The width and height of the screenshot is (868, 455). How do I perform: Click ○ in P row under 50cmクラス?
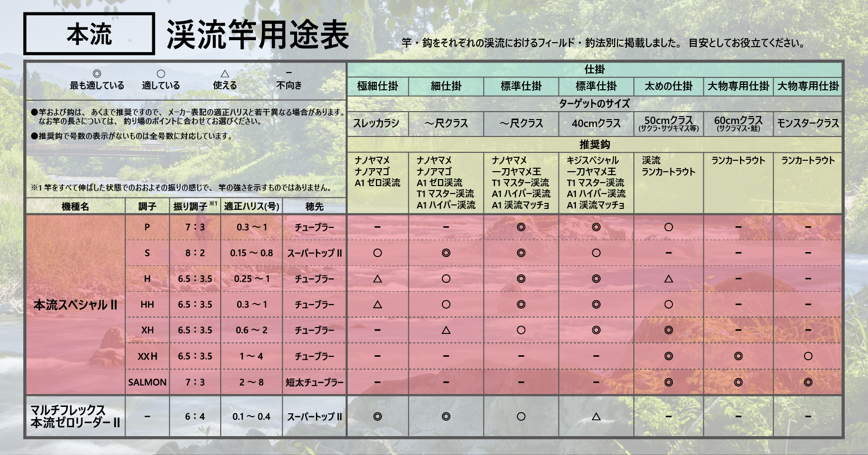coord(669,227)
